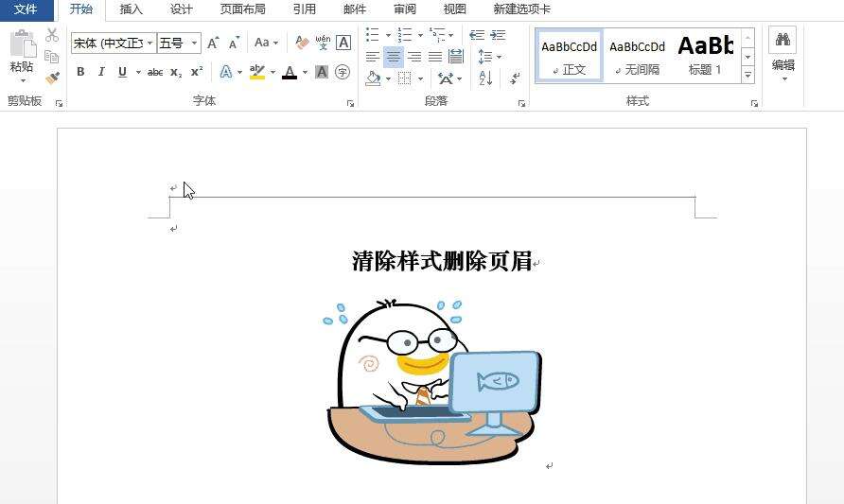Select the 正文 style
Viewport: 844px width, 504px height.
click(x=570, y=56)
